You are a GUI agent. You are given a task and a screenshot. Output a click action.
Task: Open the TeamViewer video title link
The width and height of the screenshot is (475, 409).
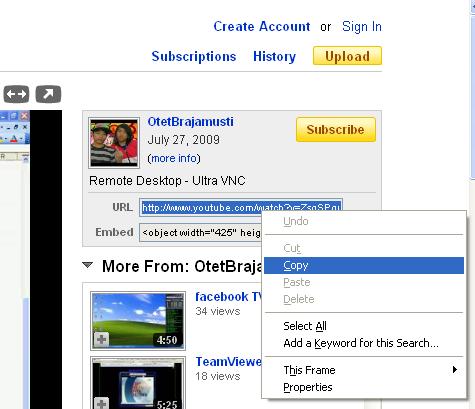pos(229,361)
